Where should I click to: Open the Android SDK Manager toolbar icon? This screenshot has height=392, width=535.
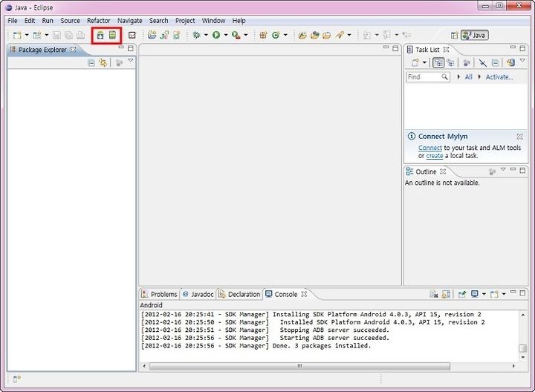coord(100,35)
